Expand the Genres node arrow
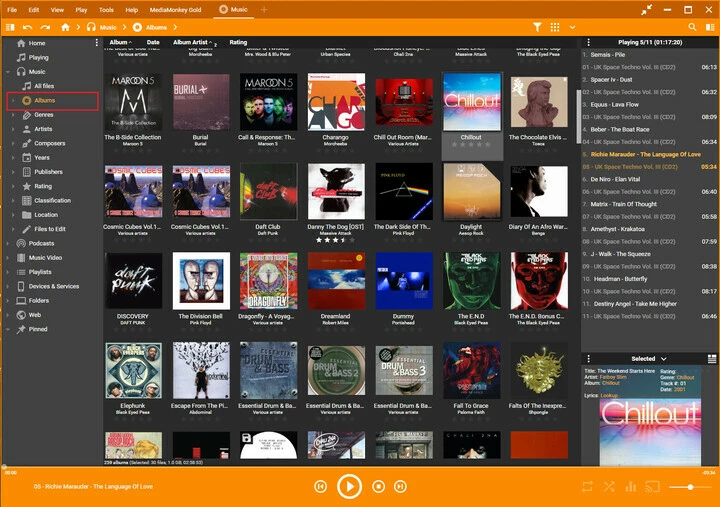Screen dimensions: 720x507 click(13, 115)
